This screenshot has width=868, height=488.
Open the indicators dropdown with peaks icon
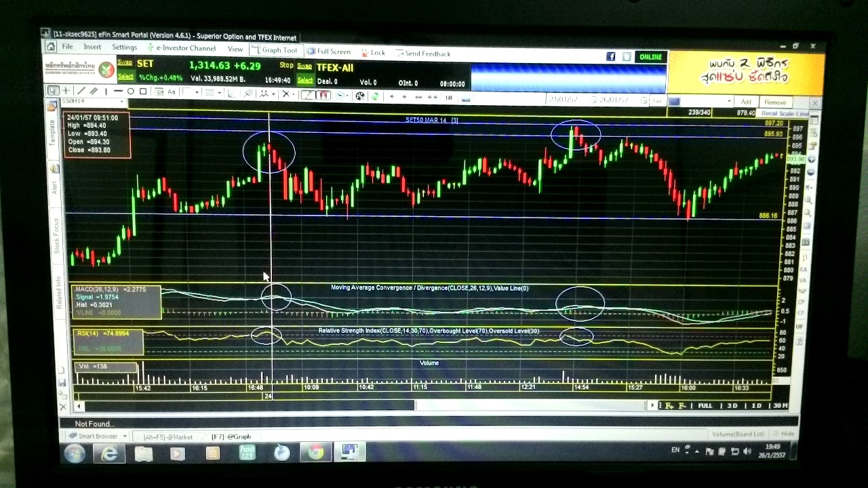click(x=268, y=94)
